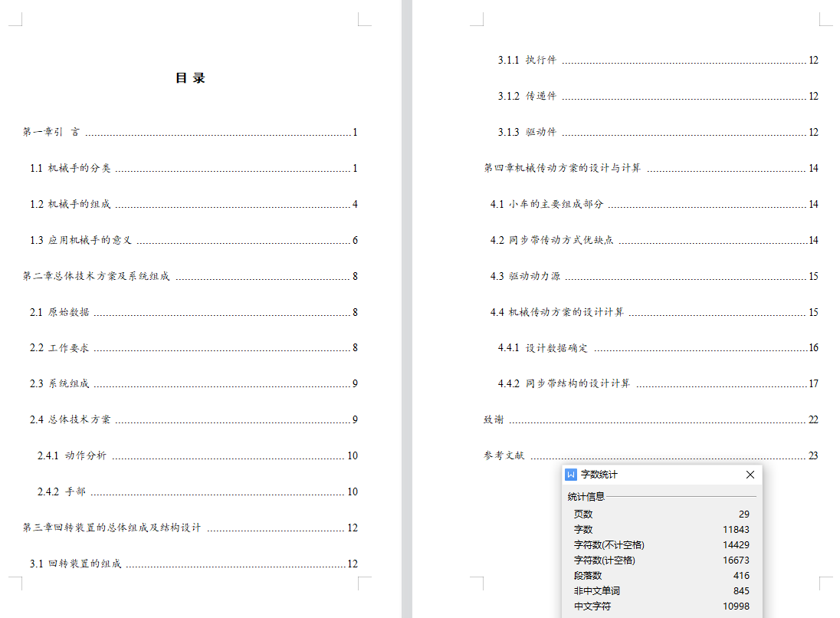840x618 pixels.
Task: Navigate to 参考文献 entry
Action: click(504, 455)
